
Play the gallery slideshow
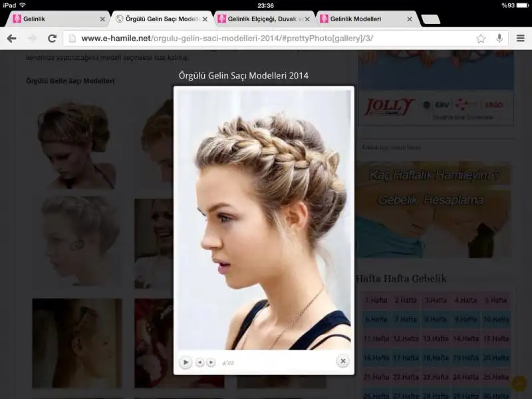pyautogui.click(x=186, y=362)
